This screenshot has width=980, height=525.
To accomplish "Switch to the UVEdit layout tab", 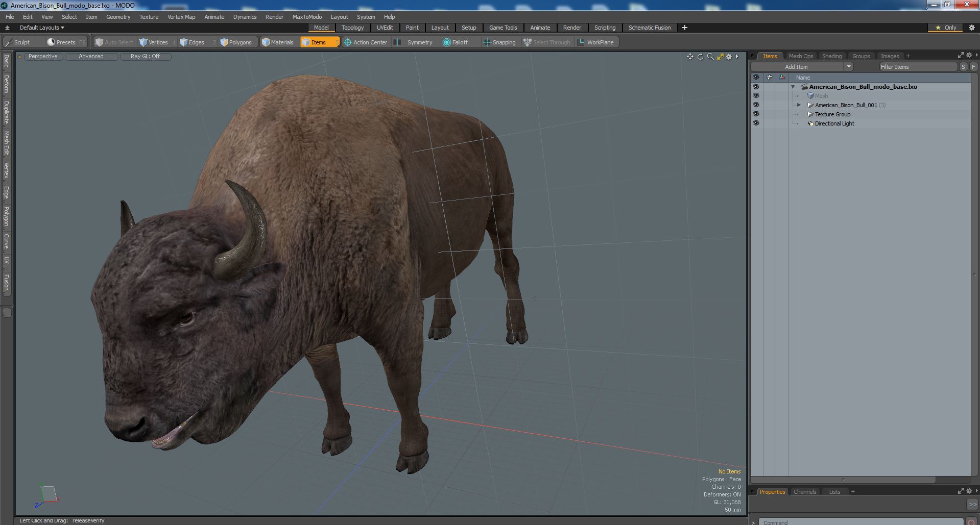I will [x=385, y=28].
